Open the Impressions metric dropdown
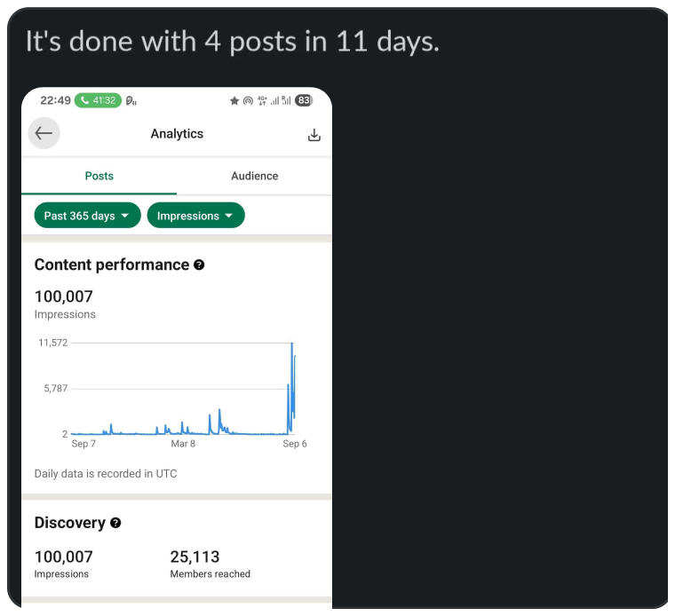This screenshot has height=616, width=675. click(195, 216)
